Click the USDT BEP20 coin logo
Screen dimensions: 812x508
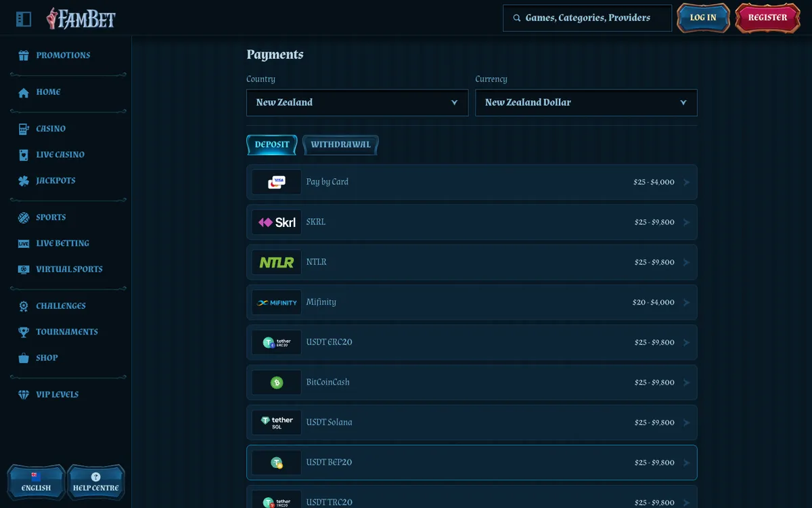click(277, 463)
